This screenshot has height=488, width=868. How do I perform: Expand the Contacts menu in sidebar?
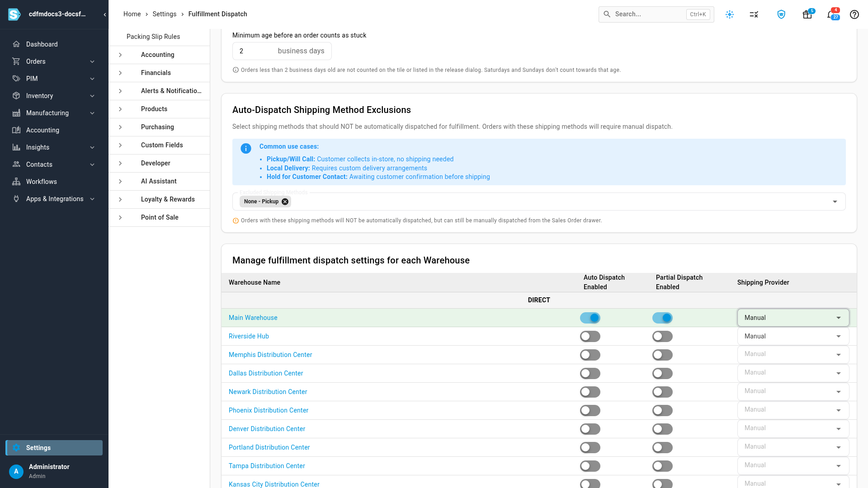click(92, 164)
